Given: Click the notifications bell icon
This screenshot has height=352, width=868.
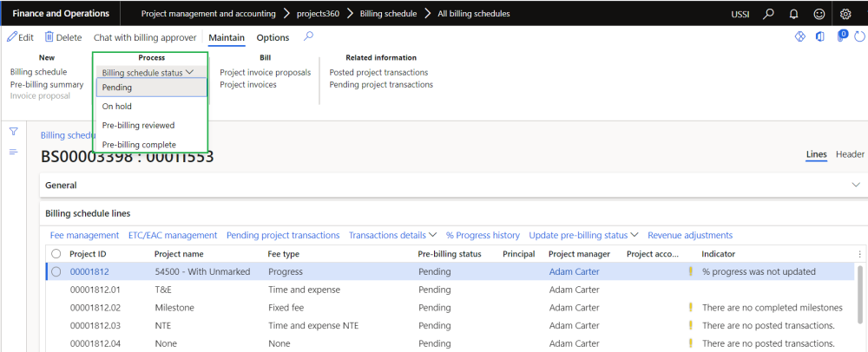Looking at the screenshot, I should (792, 14).
